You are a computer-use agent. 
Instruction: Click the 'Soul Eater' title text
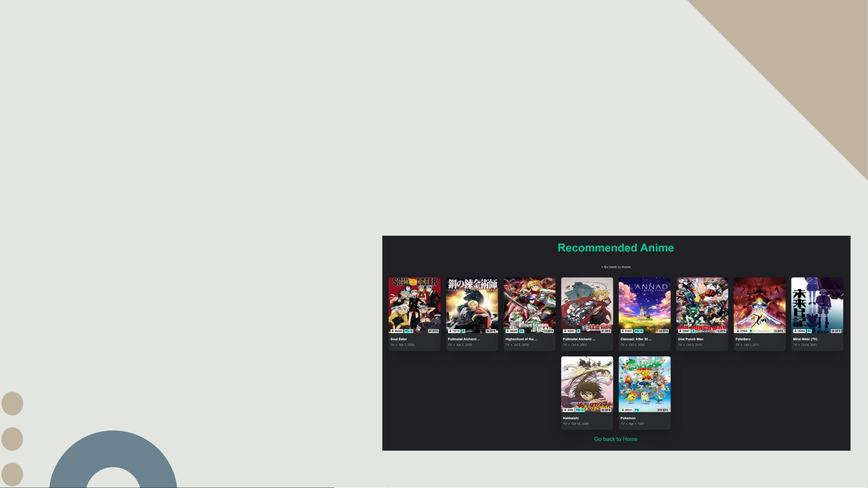point(399,339)
